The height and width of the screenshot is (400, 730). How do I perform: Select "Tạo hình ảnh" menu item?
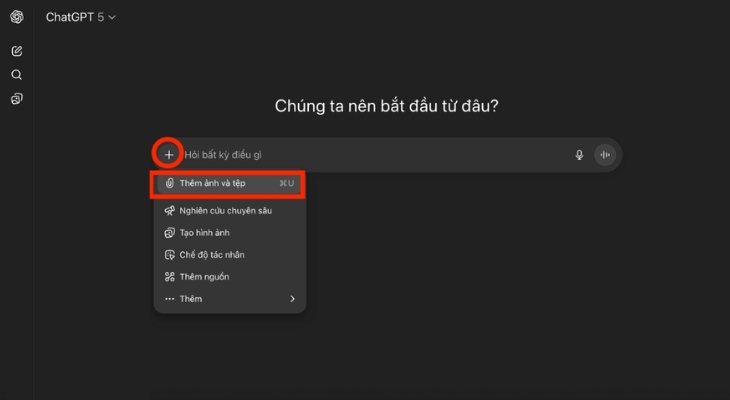[x=230, y=233]
